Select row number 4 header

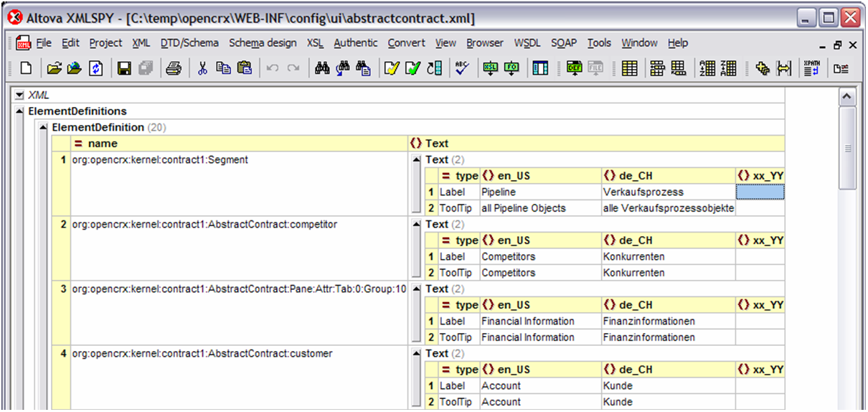click(62, 378)
